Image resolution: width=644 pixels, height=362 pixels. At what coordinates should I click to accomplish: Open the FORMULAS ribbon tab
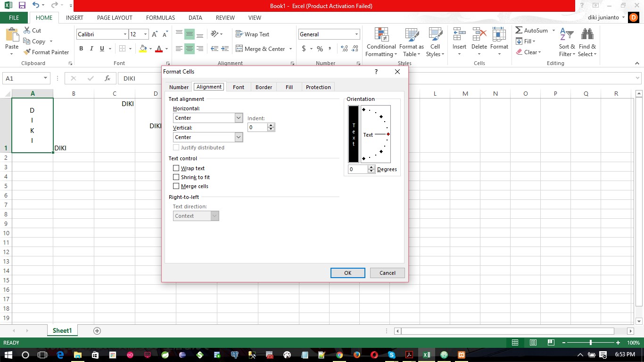(x=160, y=18)
